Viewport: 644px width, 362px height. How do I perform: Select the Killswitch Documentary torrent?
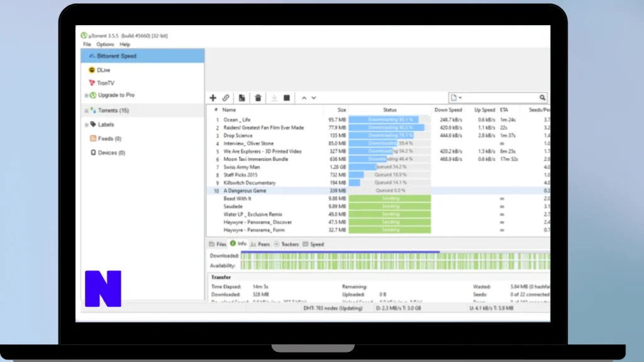coord(249,183)
